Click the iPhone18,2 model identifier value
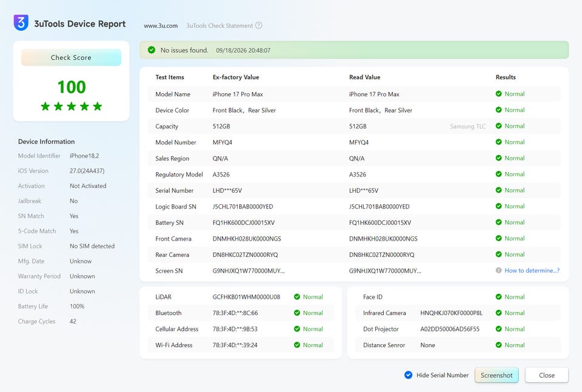The image size is (582, 392). tap(84, 156)
